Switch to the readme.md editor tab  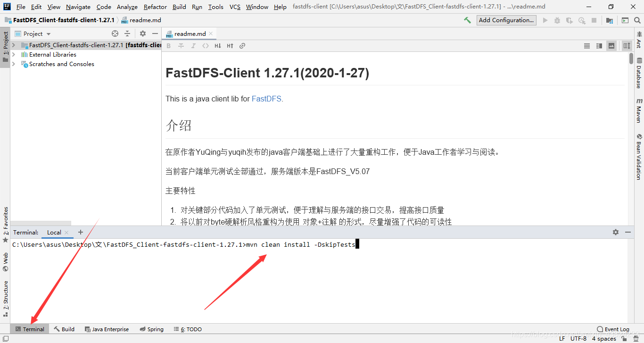click(x=190, y=33)
